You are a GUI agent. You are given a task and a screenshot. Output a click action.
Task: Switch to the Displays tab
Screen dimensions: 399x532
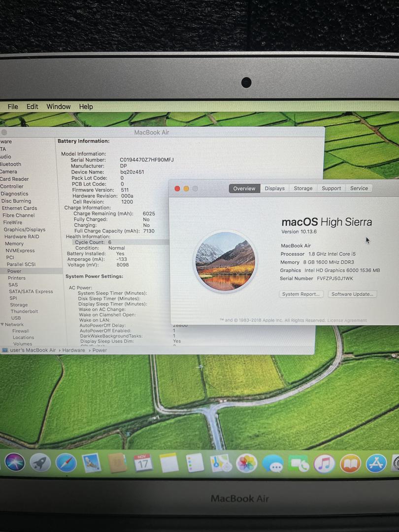pos(275,188)
